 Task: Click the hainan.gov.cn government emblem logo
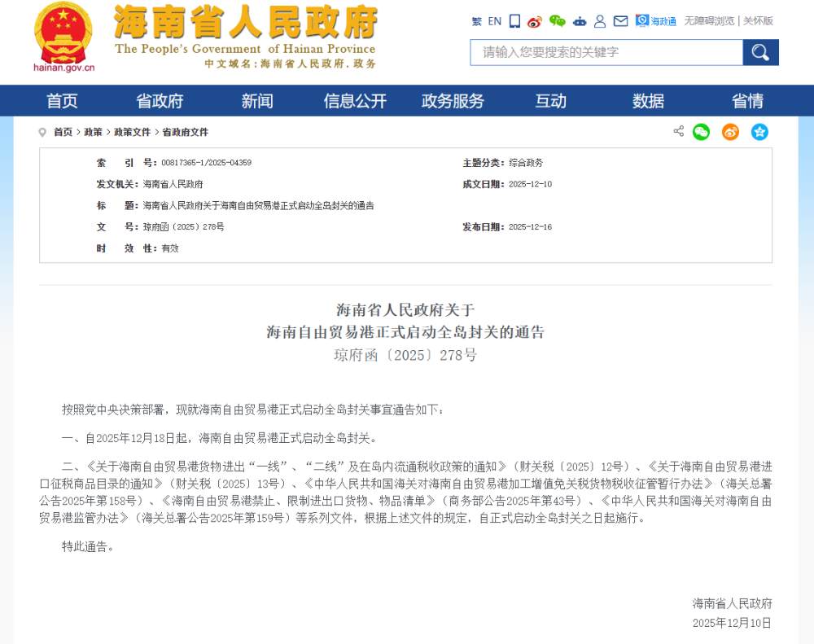pyautogui.click(x=63, y=37)
